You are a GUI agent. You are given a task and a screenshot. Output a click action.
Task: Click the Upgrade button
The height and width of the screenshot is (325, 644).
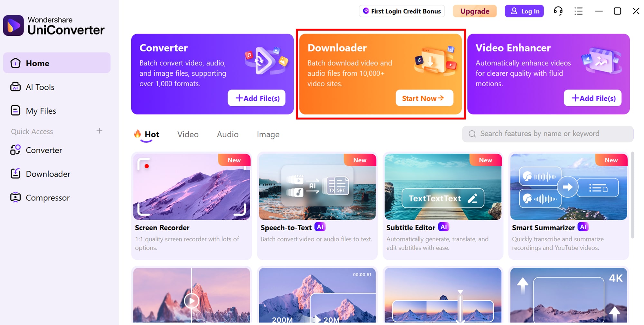(475, 11)
